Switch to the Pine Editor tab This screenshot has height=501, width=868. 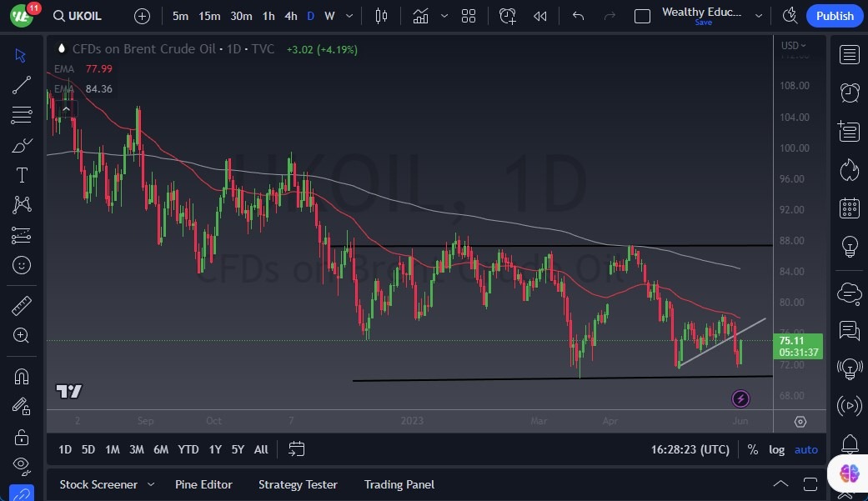pos(203,484)
